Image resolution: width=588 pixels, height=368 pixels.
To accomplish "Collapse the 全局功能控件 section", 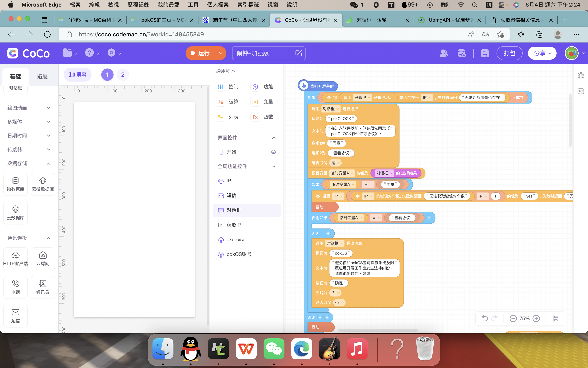I will pos(274,166).
